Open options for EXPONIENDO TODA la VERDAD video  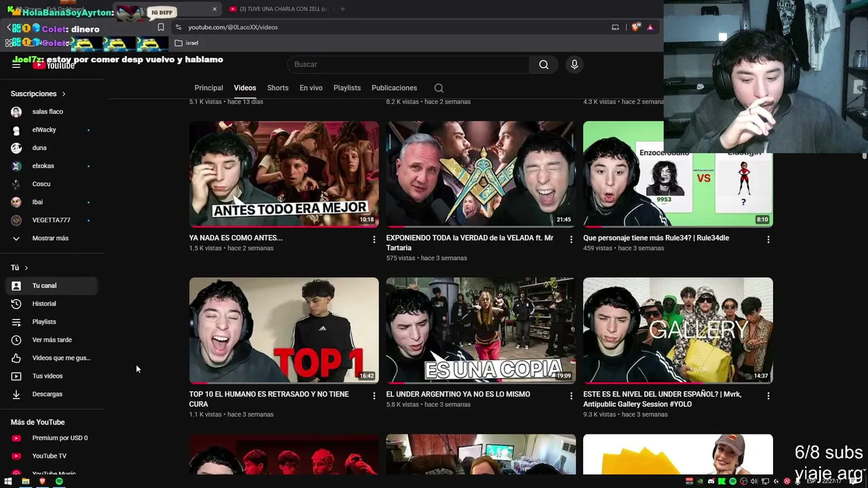click(x=571, y=239)
